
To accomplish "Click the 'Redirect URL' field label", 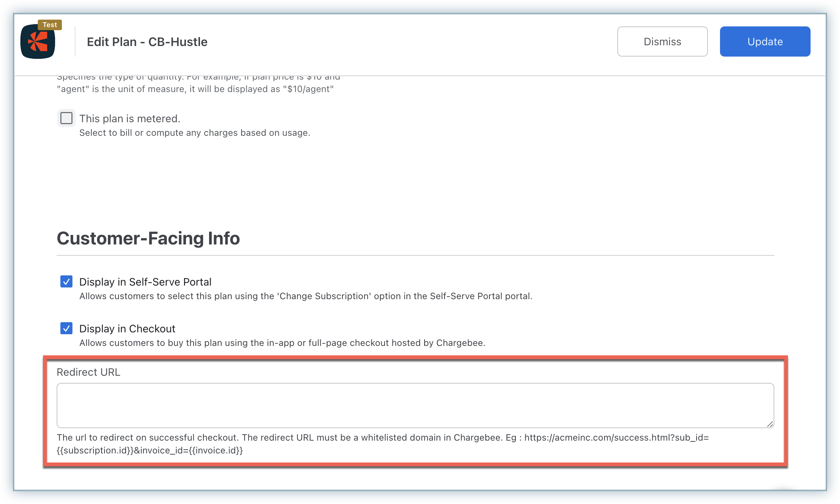I will coord(88,372).
